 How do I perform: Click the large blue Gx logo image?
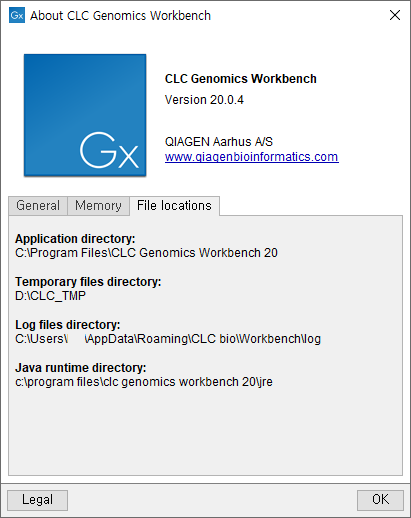pyautogui.click(x=85, y=115)
